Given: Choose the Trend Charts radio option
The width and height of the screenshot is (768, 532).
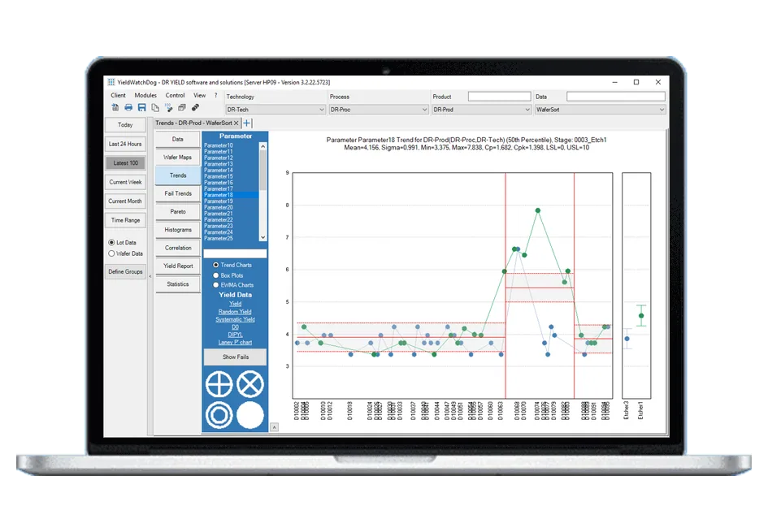Looking at the screenshot, I should [x=215, y=265].
